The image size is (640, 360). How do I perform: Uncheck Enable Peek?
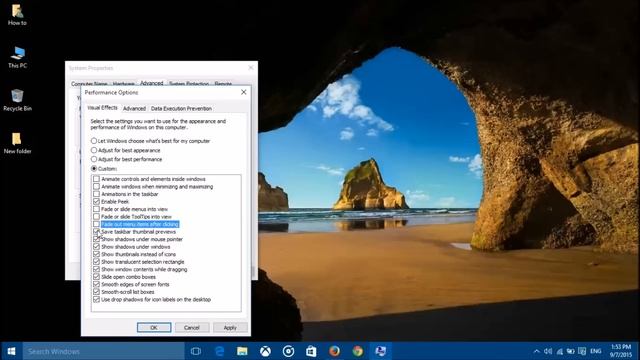coord(96,202)
